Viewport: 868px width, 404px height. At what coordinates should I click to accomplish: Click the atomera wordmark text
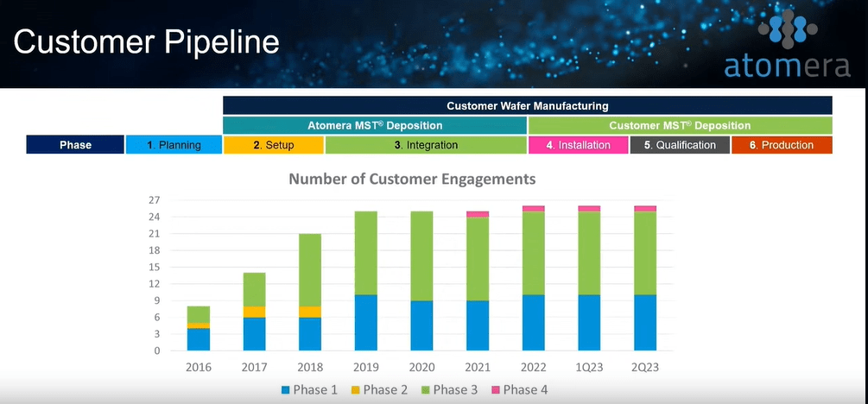pyautogui.click(x=786, y=65)
